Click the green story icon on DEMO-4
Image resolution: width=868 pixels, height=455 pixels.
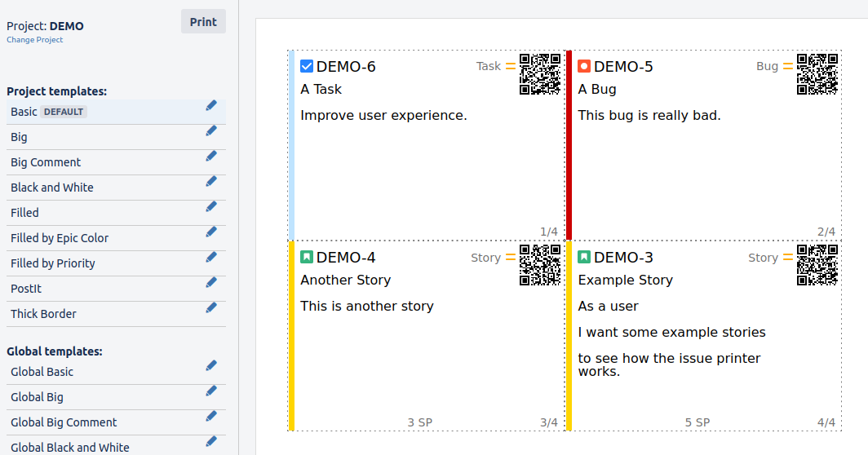click(307, 257)
